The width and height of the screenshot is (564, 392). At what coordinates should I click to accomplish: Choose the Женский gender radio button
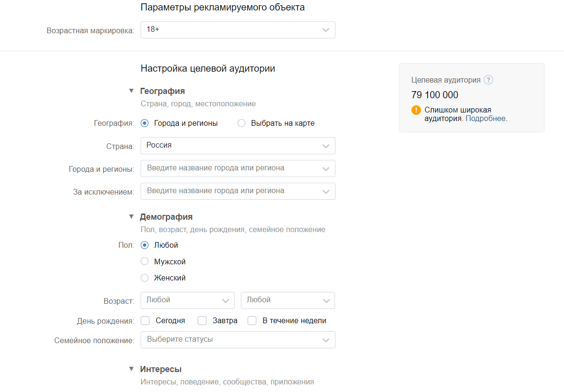point(145,278)
